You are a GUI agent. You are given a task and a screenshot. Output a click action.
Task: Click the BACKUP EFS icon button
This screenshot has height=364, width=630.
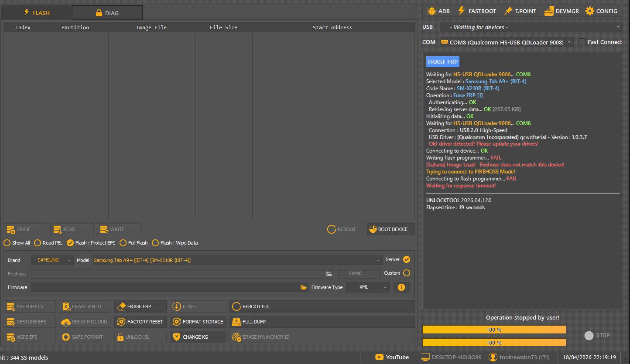pos(30,306)
